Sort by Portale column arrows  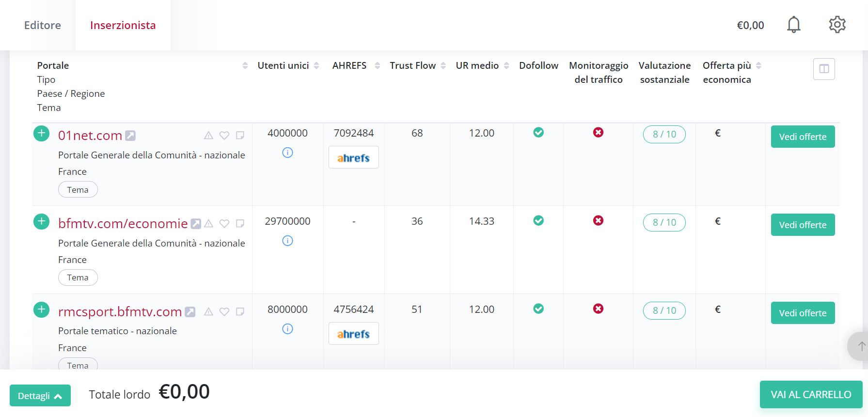[245, 65]
